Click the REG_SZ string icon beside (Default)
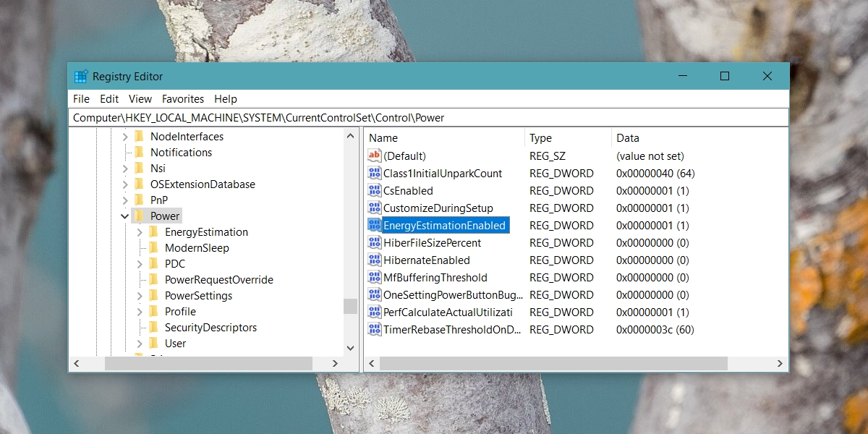 tap(375, 156)
